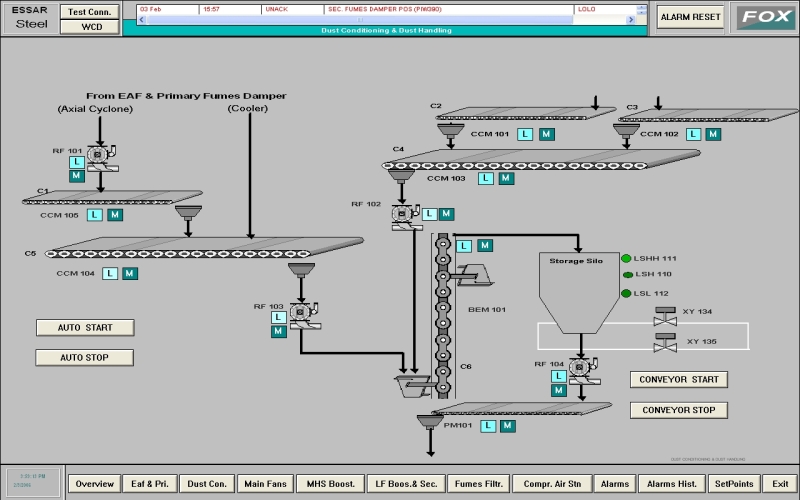Switch to the Eaf & Pri. screen
The height and width of the screenshot is (500, 800).
pos(149,484)
